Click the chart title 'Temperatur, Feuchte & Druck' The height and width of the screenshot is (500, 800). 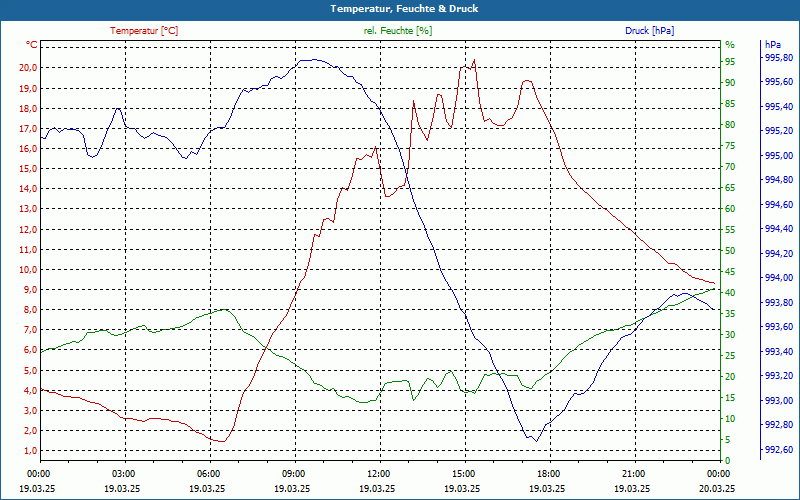pos(404,9)
